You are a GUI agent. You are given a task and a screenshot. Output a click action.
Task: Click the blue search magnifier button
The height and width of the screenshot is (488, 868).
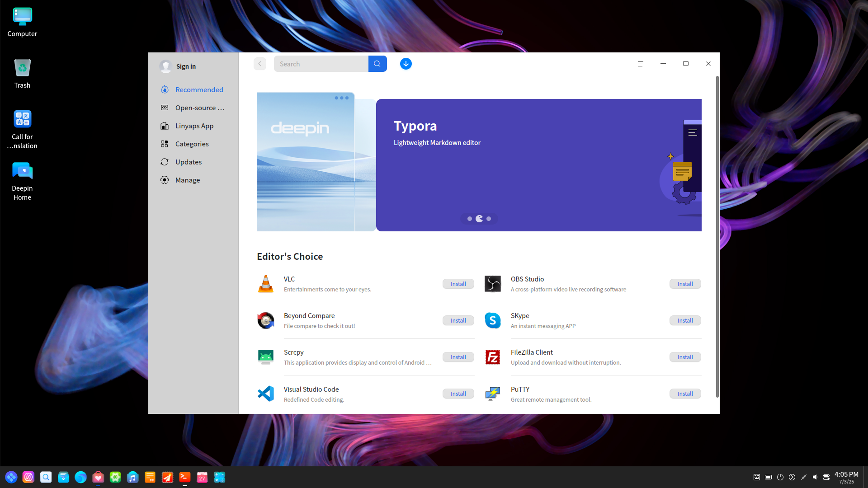(377, 64)
